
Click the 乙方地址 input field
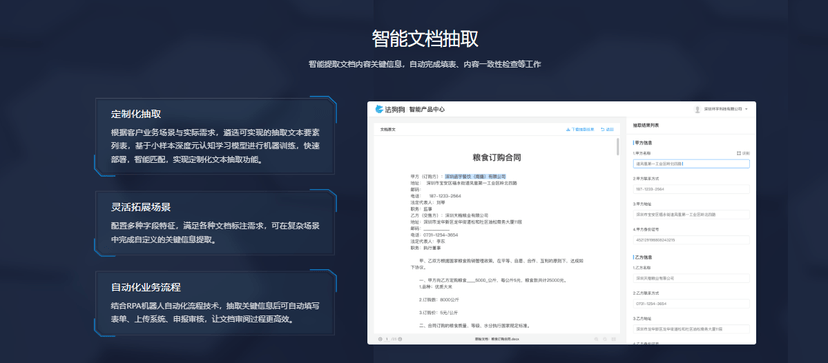tap(691, 329)
